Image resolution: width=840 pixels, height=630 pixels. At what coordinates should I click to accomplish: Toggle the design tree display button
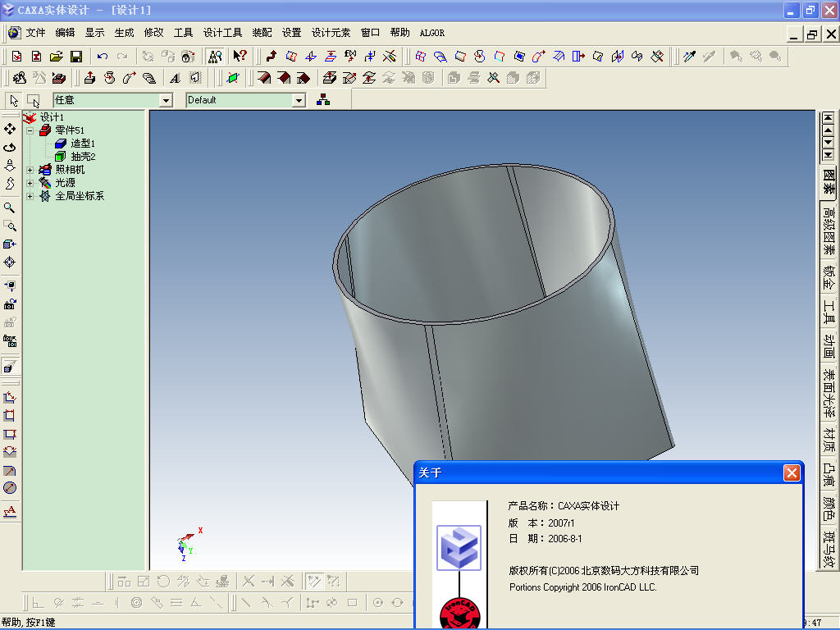[215, 57]
